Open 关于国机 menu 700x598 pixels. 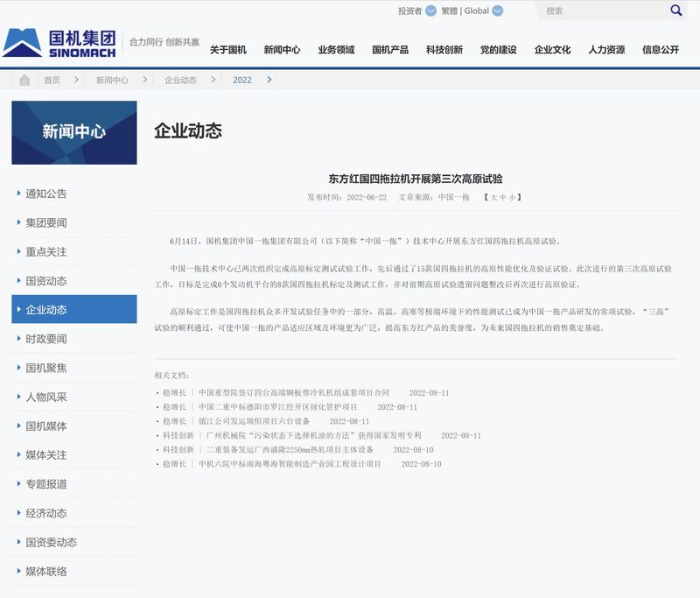pos(228,50)
